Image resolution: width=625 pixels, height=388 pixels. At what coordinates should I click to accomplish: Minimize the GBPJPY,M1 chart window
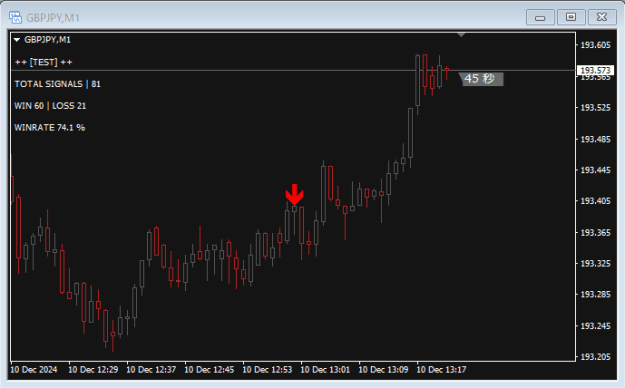(540, 18)
